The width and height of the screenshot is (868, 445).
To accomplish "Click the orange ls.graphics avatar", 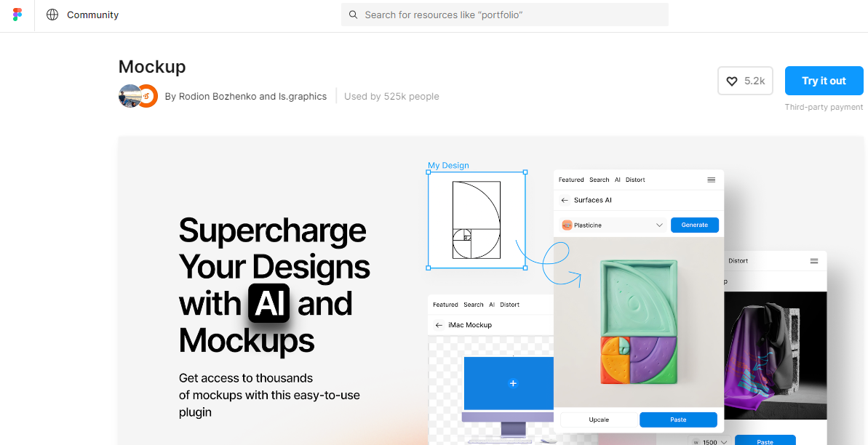I will (148, 96).
